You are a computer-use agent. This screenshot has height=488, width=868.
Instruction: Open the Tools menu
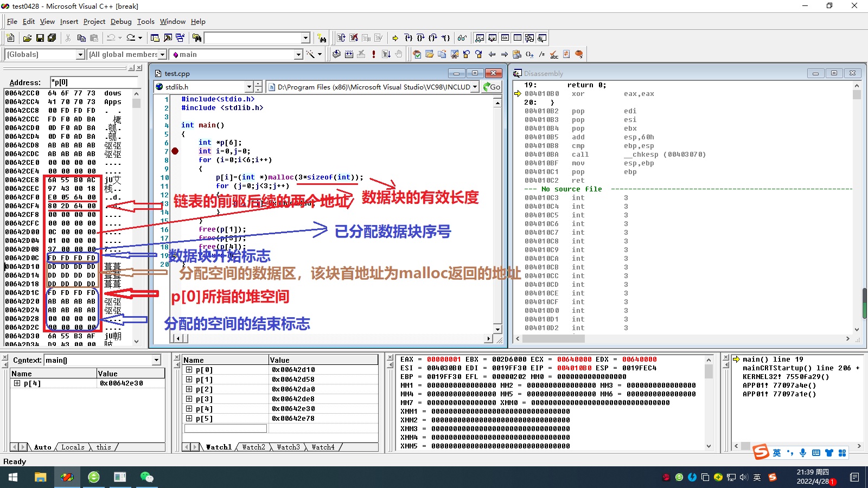(x=145, y=22)
